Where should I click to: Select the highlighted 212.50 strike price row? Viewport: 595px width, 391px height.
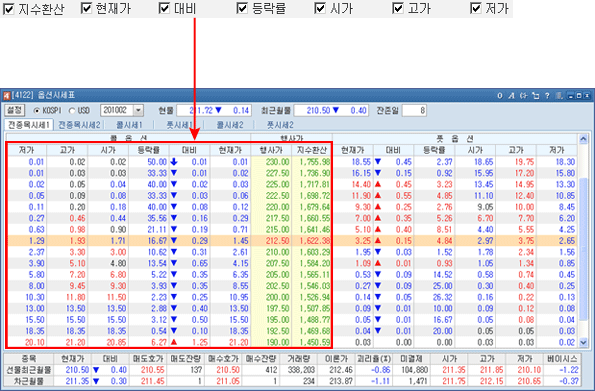click(292, 241)
